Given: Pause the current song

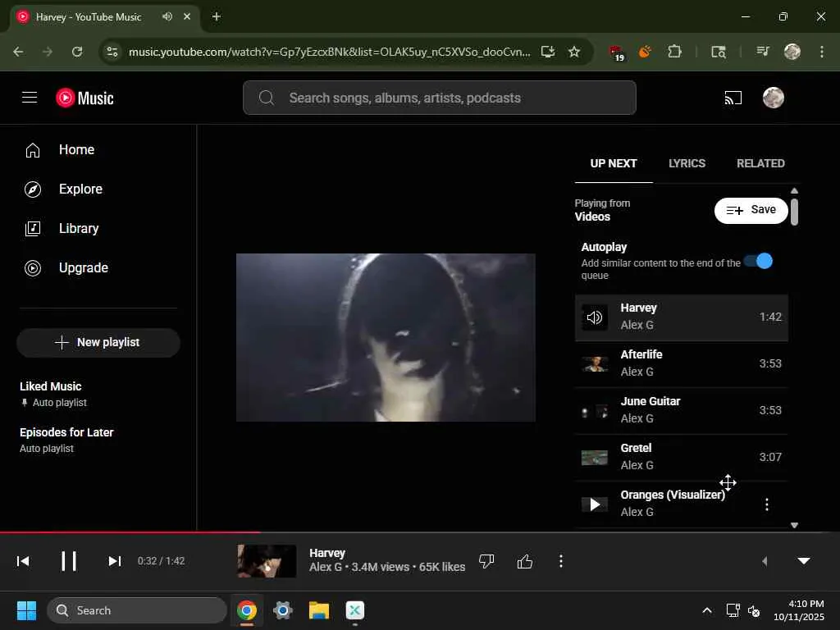Looking at the screenshot, I should click(69, 561).
